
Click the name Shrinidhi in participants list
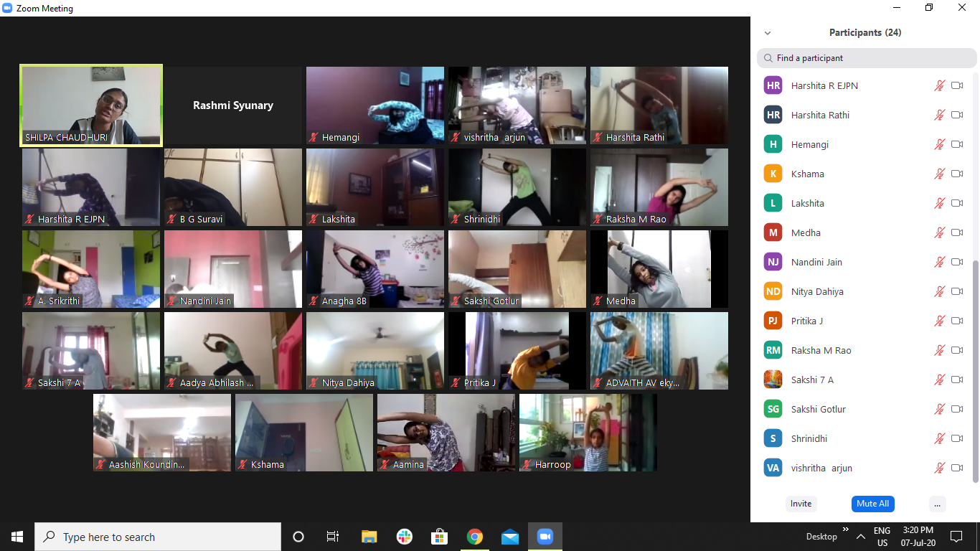tap(809, 438)
